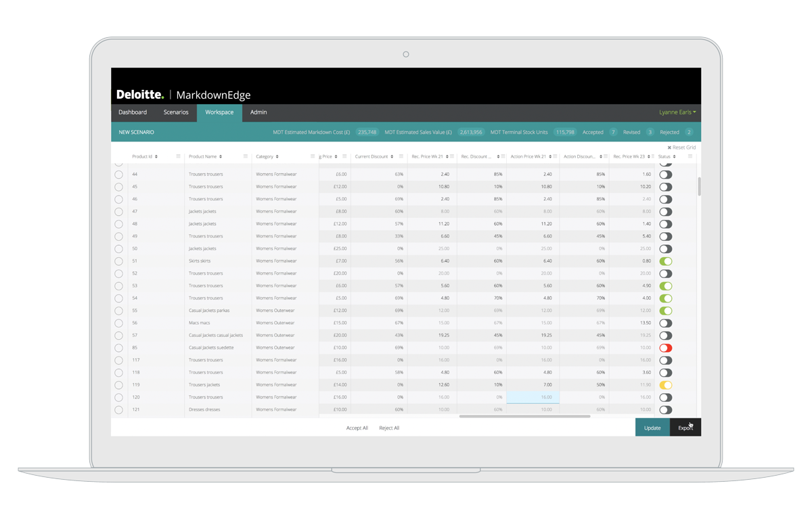Click MDT Estimated Markdown Cost value 235,748
812x519 pixels.
pyautogui.click(x=367, y=132)
